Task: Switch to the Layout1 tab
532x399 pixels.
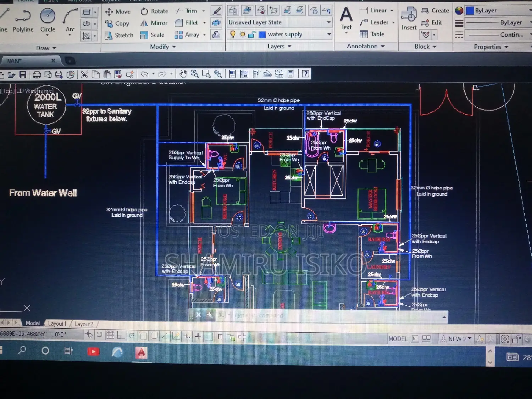Action: (x=57, y=323)
